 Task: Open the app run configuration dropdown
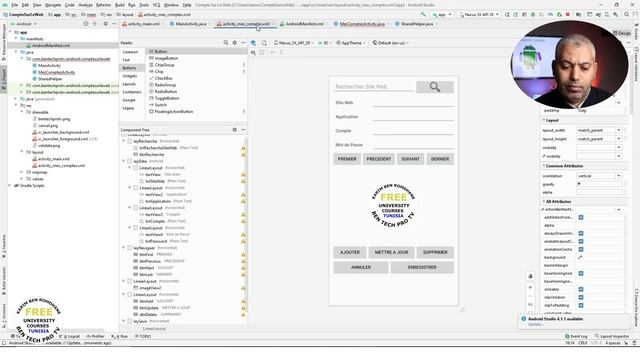(442, 14)
